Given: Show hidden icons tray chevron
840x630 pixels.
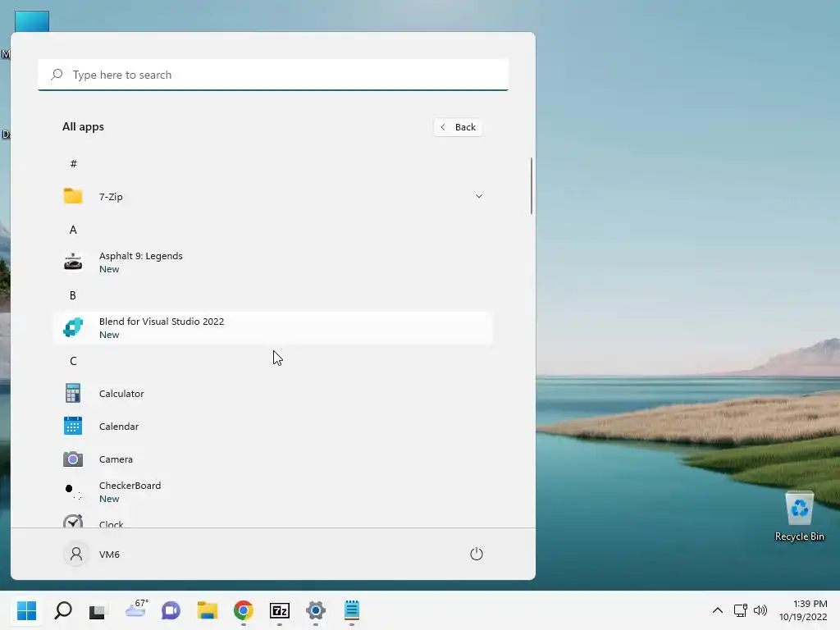Looking at the screenshot, I should (717, 610).
